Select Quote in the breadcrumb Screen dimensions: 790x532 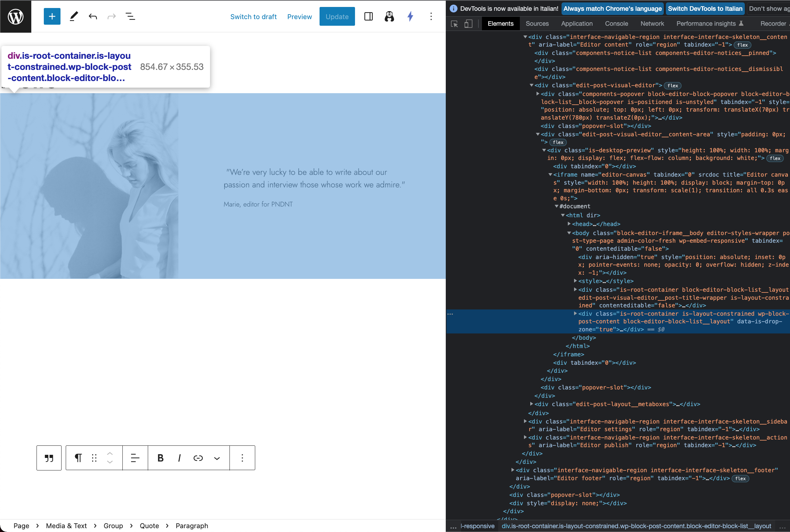pos(149,526)
